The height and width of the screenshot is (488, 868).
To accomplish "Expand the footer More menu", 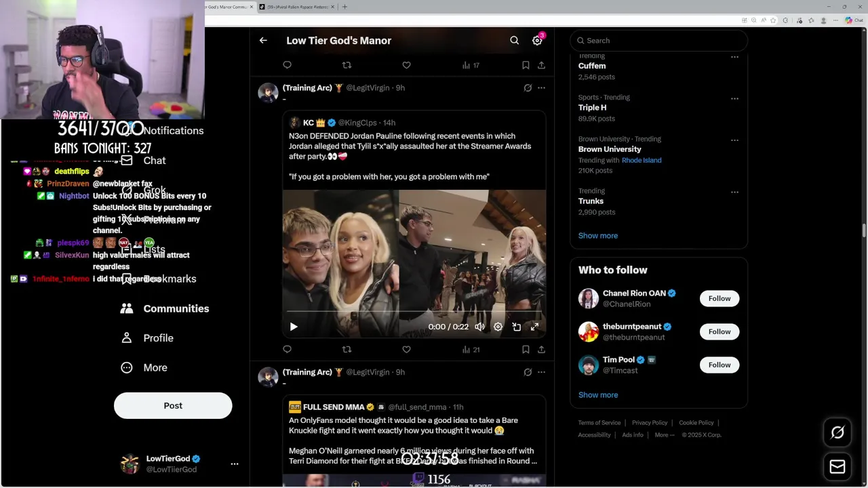I will coord(665,435).
